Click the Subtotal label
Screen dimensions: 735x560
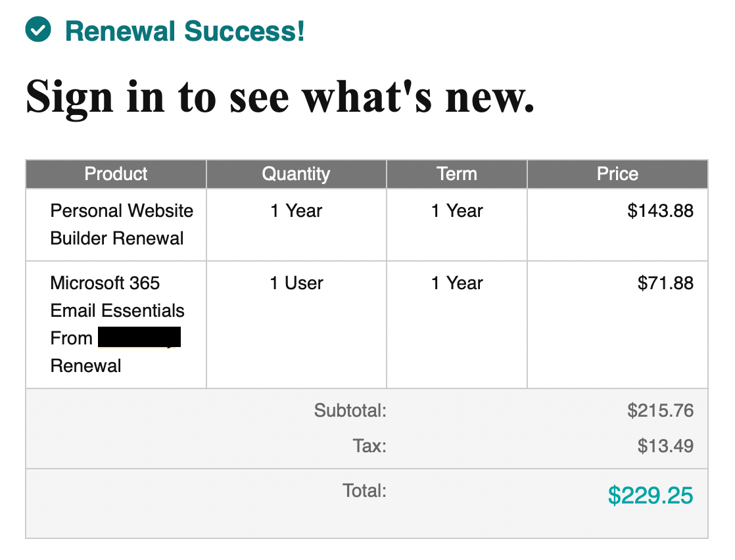pos(350,411)
